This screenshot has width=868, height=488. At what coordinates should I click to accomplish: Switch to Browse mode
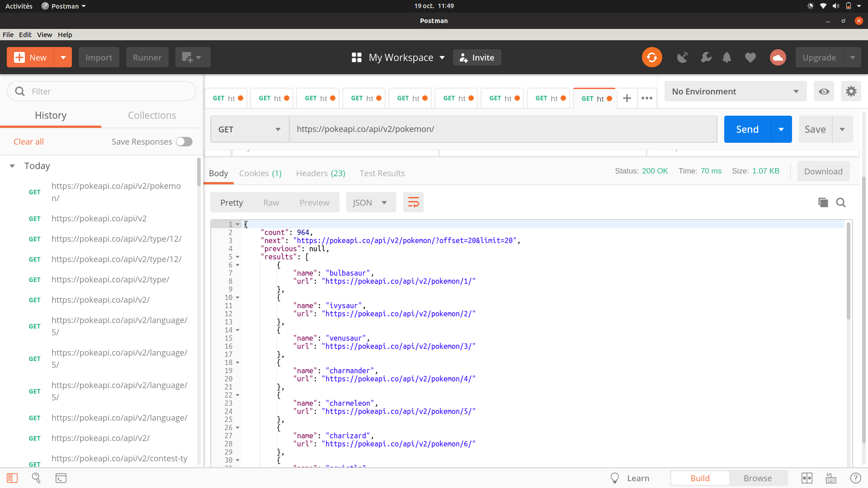pos(757,478)
